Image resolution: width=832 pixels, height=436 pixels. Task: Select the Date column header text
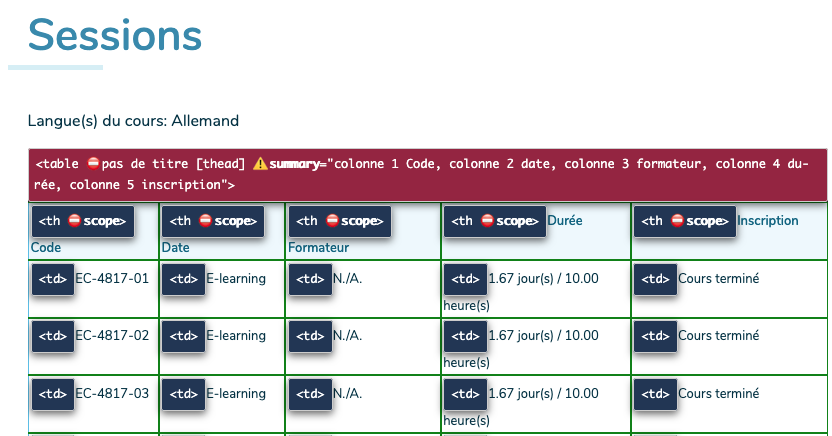tap(176, 248)
